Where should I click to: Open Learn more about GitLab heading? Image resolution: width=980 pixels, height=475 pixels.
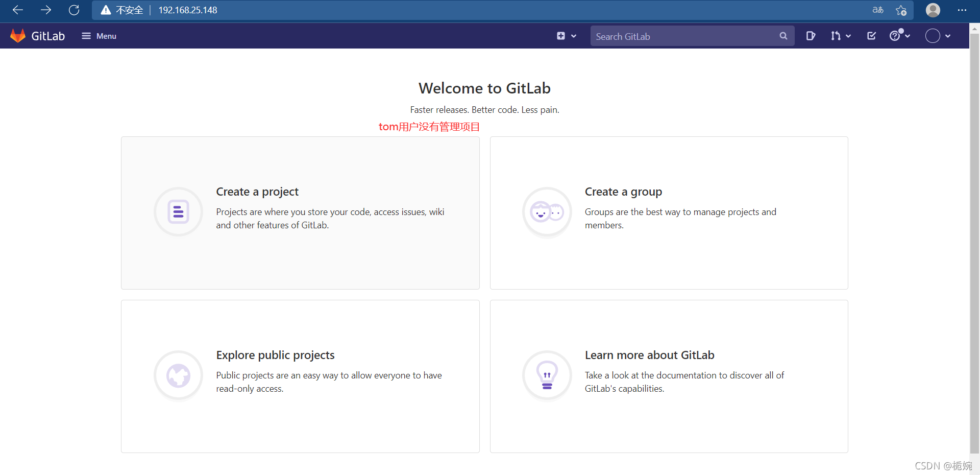click(649, 355)
